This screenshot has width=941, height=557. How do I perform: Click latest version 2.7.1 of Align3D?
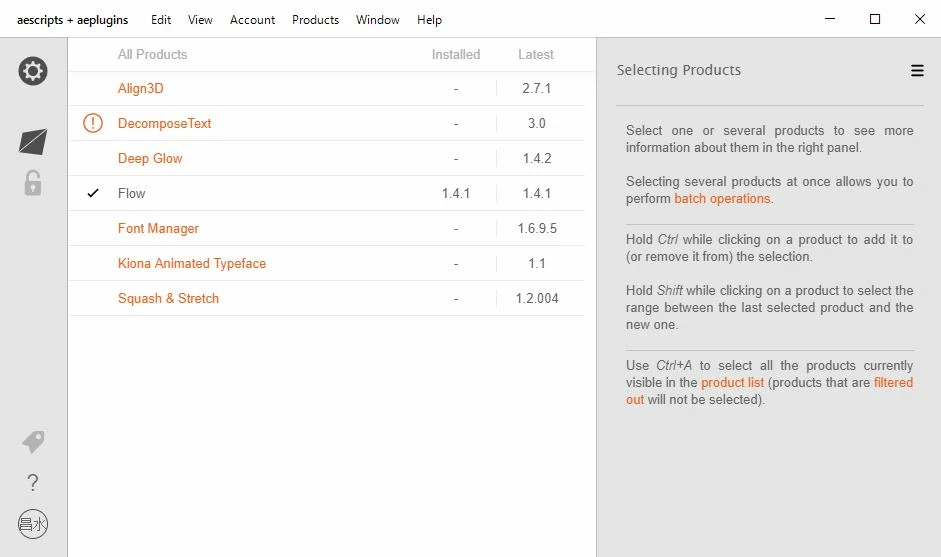pyautogui.click(x=537, y=89)
